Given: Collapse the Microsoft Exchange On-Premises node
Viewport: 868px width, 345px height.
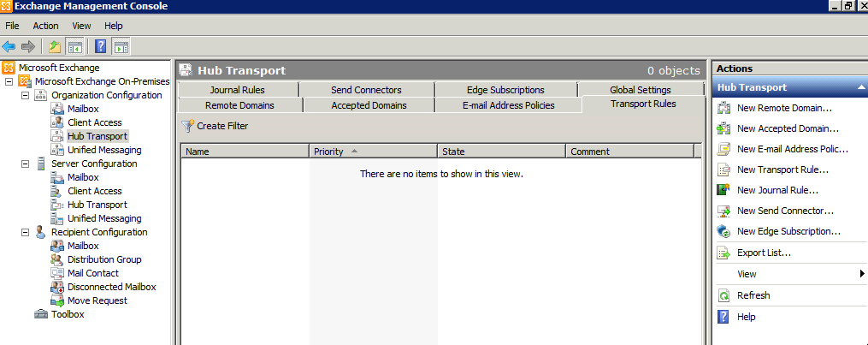Looking at the screenshot, I should click(9, 81).
